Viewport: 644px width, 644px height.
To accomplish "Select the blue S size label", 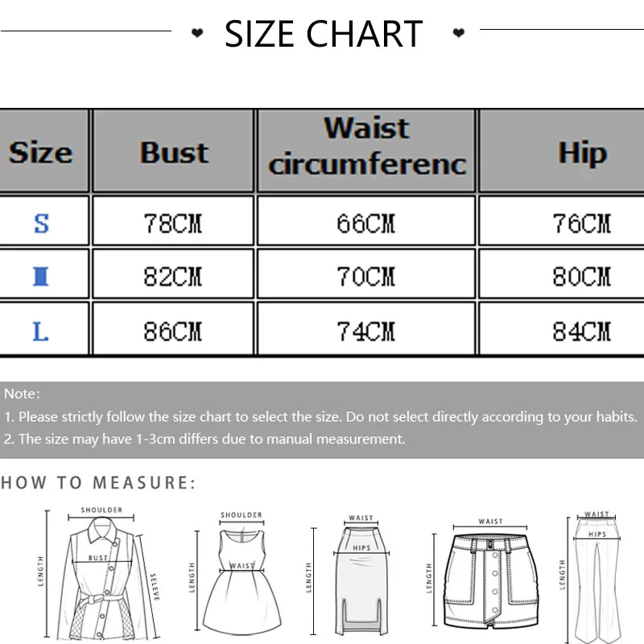I will click(41, 223).
